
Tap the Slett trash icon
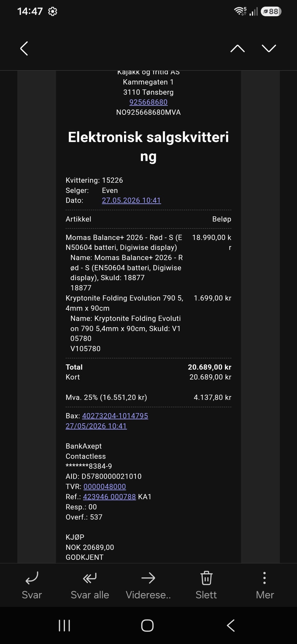click(x=206, y=578)
